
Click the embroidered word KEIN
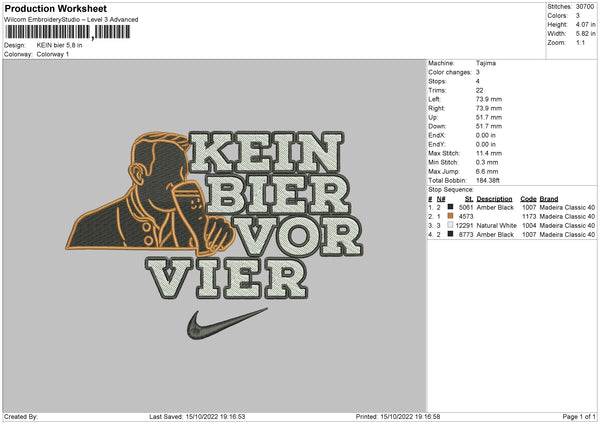pyautogui.click(x=266, y=152)
